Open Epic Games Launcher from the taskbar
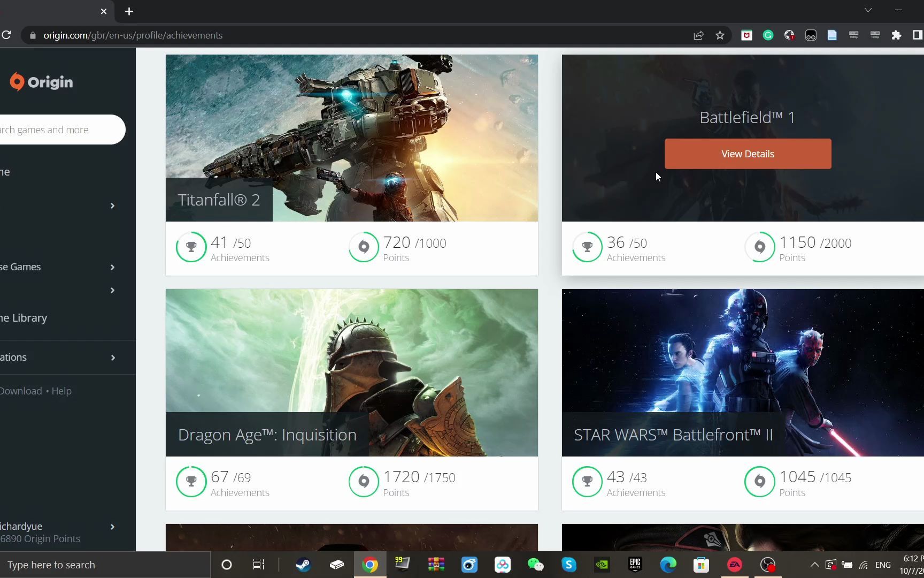 click(635, 565)
